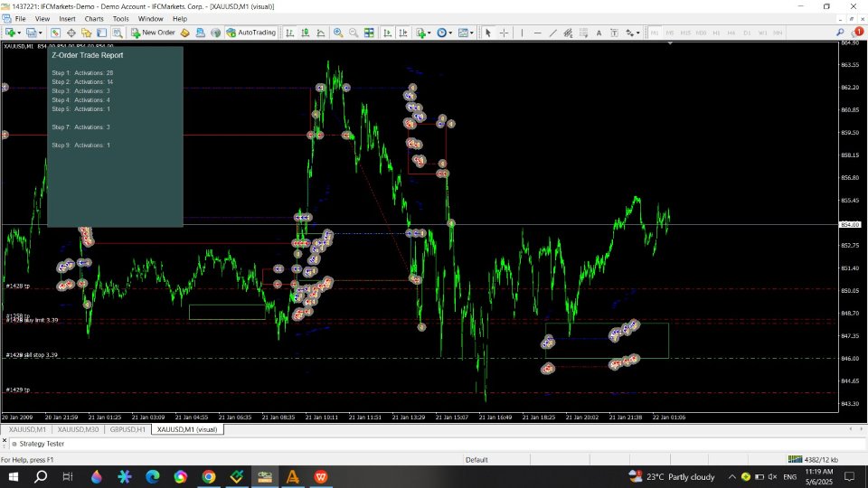This screenshot has height=488, width=868.
Task: Select the Text tool (A)
Action: tap(599, 33)
